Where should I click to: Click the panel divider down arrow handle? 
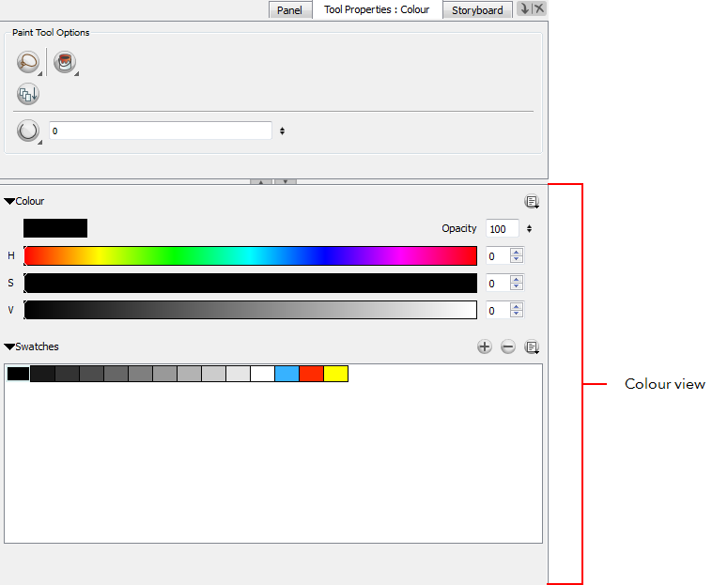286,182
